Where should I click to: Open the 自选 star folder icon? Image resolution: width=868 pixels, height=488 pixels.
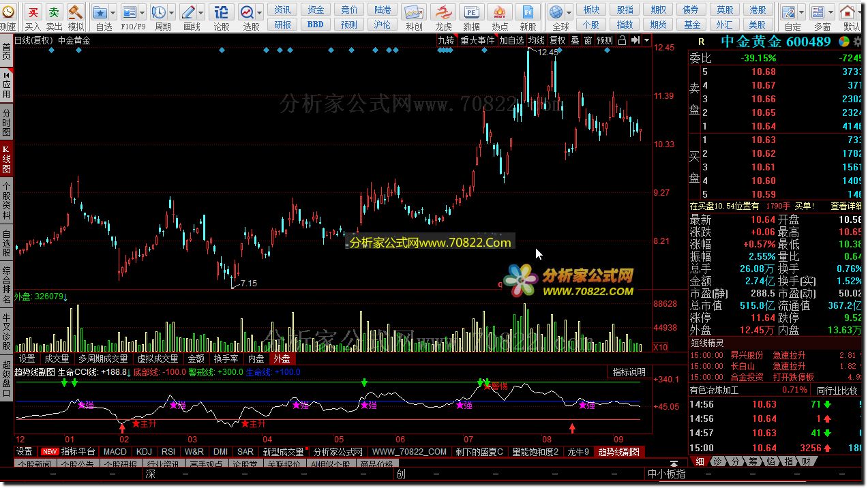coord(100,12)
